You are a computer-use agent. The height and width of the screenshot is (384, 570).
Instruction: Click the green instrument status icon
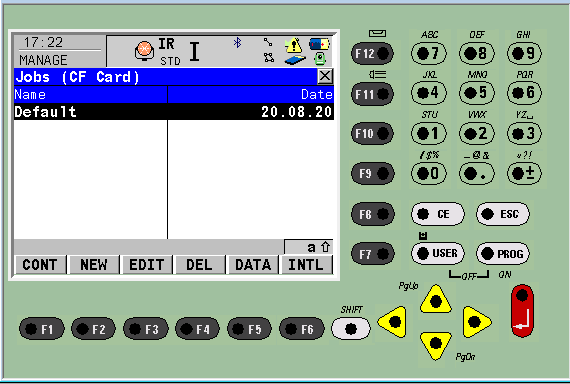pos(320,59)
